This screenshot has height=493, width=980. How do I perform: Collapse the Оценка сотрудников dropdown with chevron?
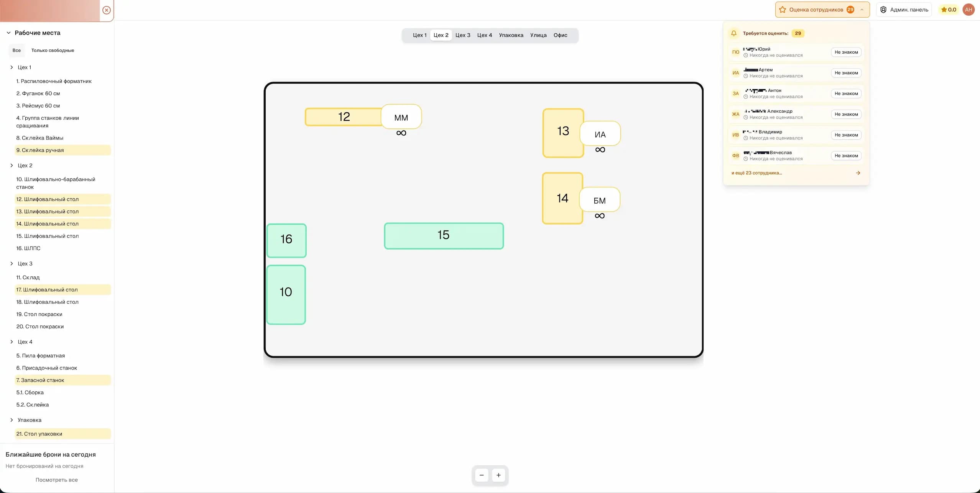pyautogui.click(x=862, y=10)
